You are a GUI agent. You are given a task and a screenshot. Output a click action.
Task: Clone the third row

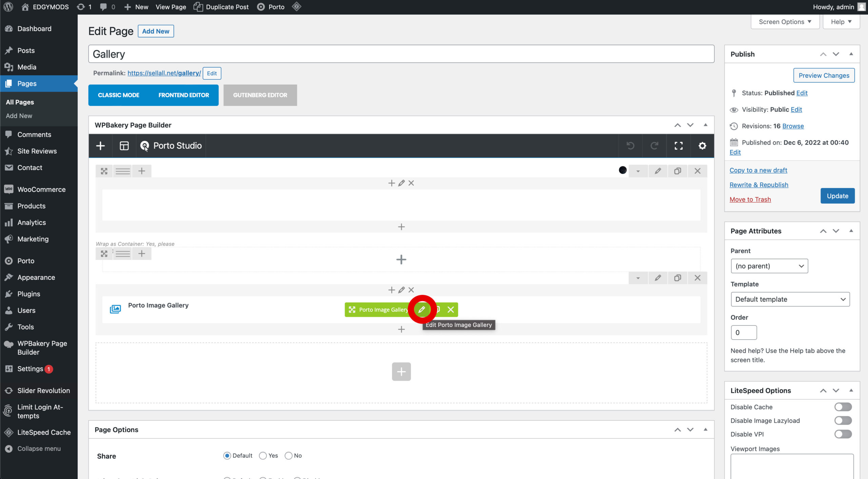point(677,278)
